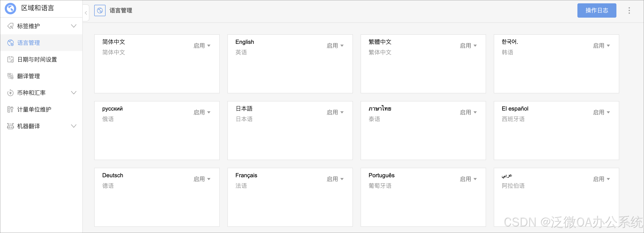Click the 日期与时间设置 calendar icon
644x233 pixels.
point(10,59)
